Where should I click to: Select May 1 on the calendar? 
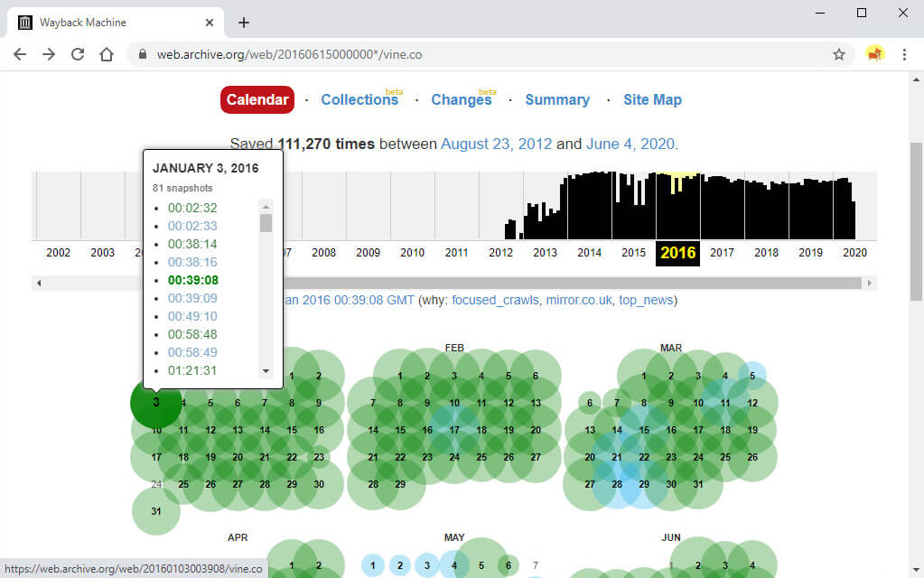pyautogui.click(x=373, y=565)
